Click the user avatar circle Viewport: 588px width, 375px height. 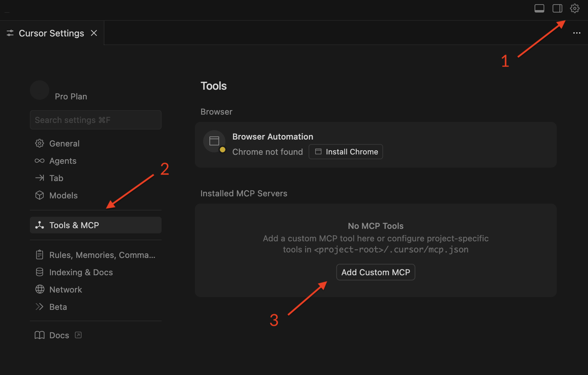click(x=40, y=90)
